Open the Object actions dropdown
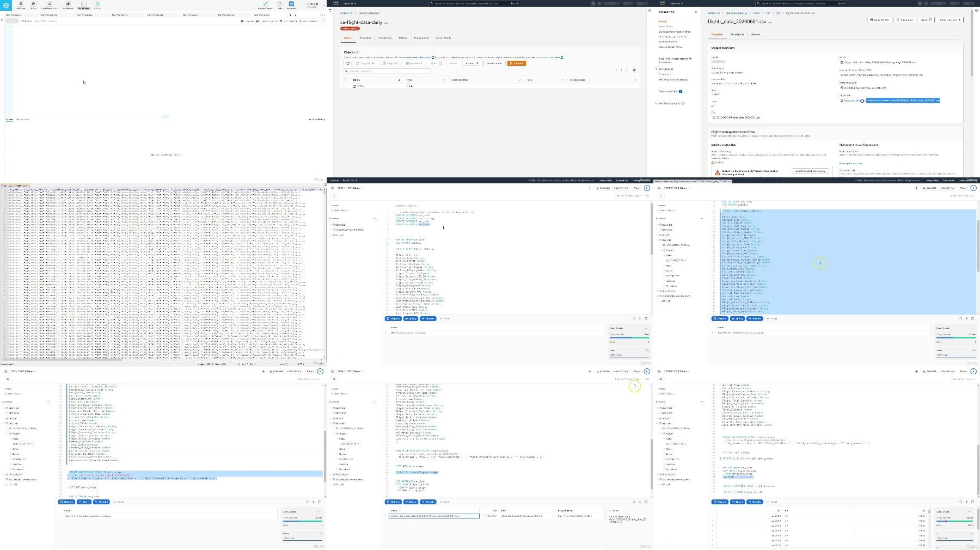980x550 pixels. [950, 20]
